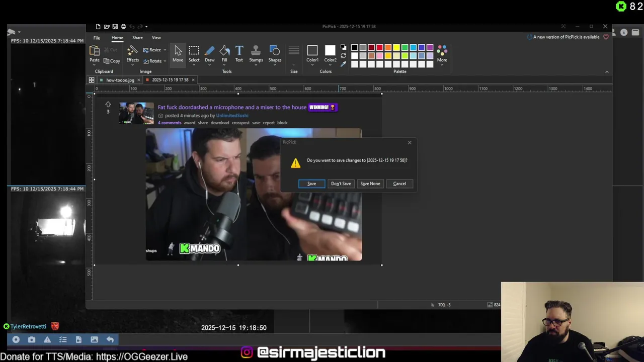Image resolution: width=644 pixels, height=362 pixels.
Task: Click Cancel in the save dialog
Action: click(399, 184)
